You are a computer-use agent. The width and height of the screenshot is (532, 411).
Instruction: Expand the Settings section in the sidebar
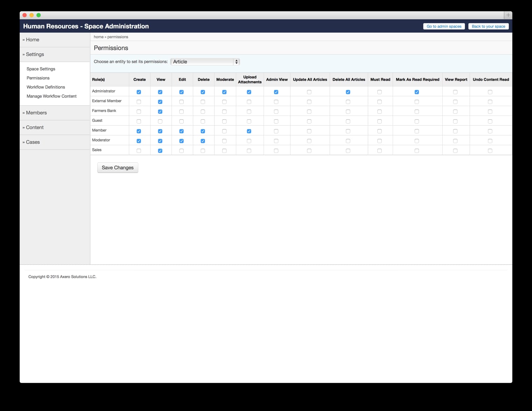[x=35, y=54]
